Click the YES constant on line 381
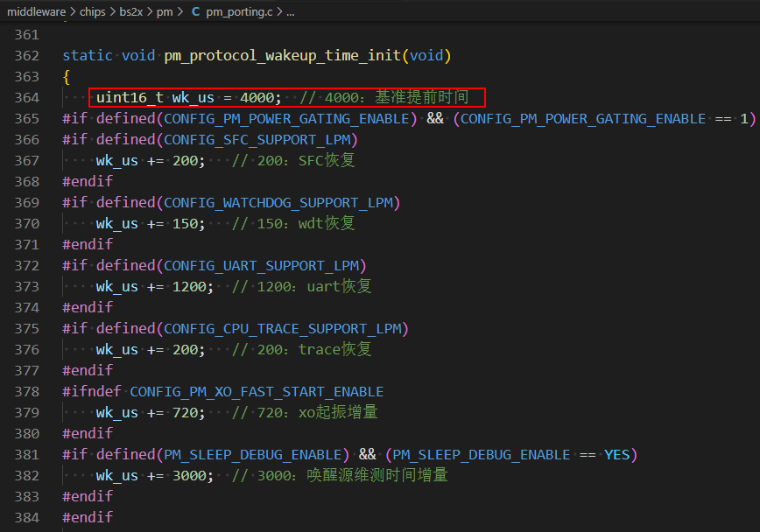The image size is (760, 532). (x=616, y=454)
